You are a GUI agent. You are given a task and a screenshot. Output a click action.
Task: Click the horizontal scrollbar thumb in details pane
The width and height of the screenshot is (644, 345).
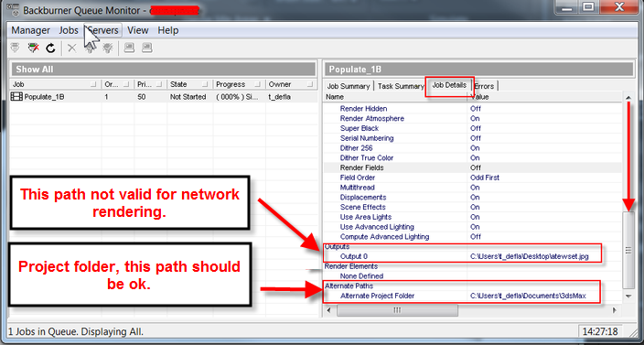tap(397, 310)
